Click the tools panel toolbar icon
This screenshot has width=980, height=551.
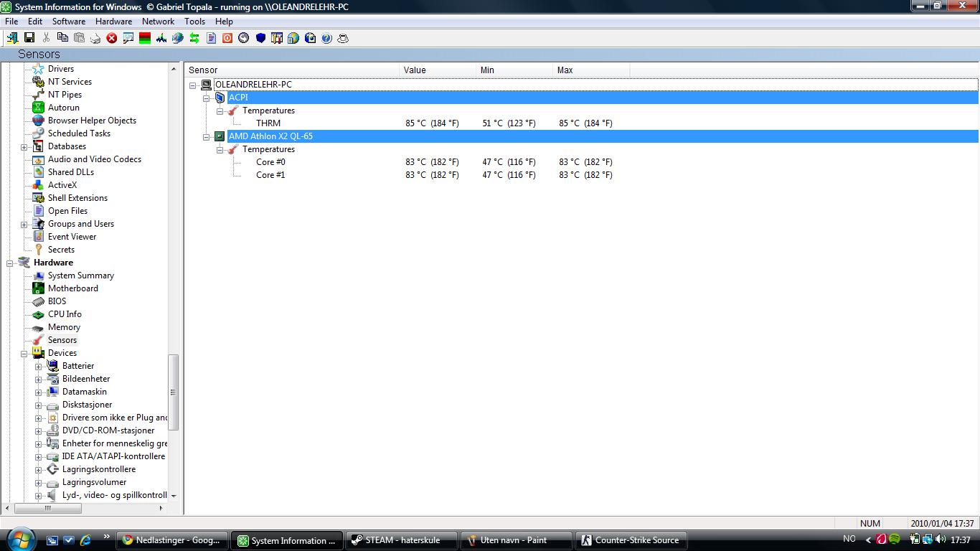pos(277,38)
